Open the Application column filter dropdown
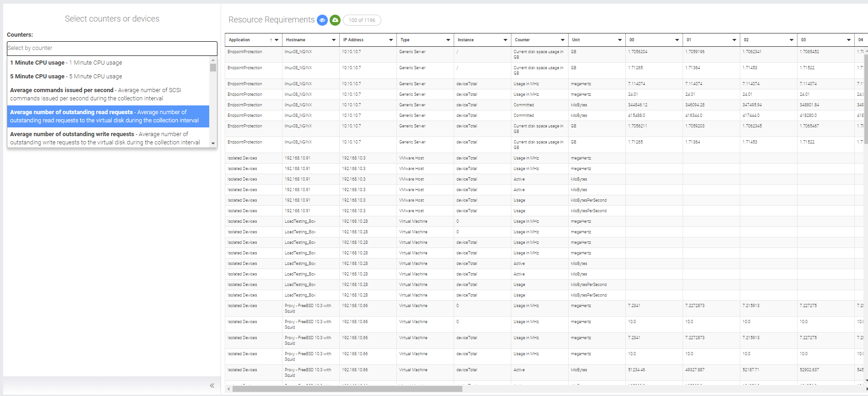This screenshot has width=868, height=396. (277, 40)
